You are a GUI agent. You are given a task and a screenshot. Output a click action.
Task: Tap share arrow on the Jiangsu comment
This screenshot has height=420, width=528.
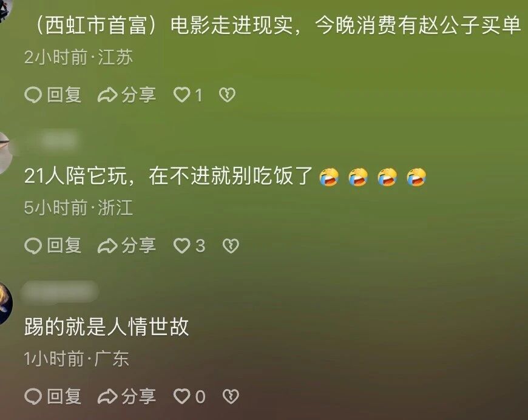point(107,95)
